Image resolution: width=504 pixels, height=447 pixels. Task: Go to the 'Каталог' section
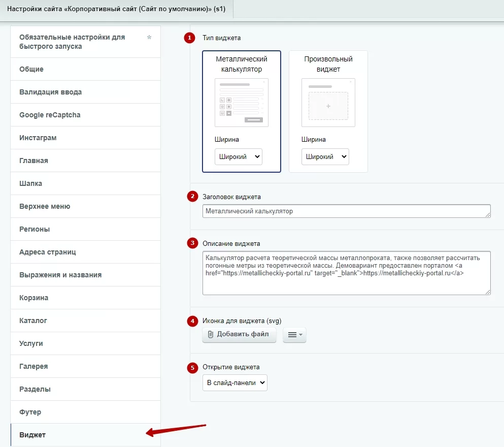pyautogui.click(x=85, y=321)
